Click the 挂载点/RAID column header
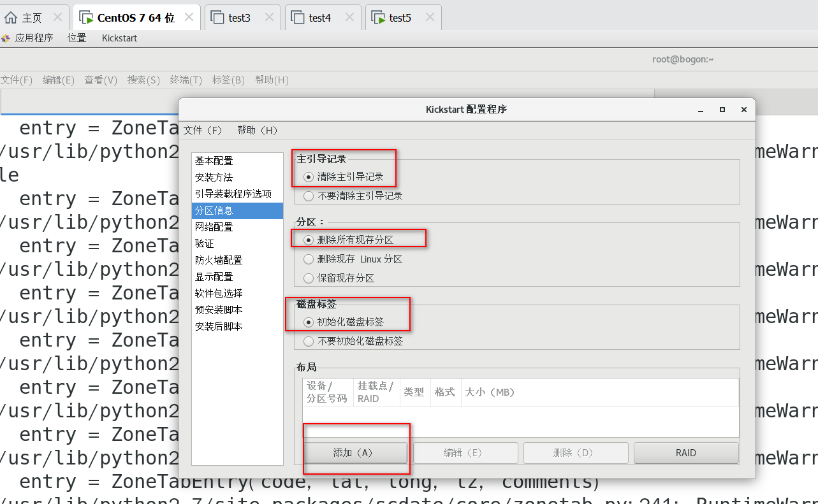Viewport: 818px width, 504px height. pos(376,392)
